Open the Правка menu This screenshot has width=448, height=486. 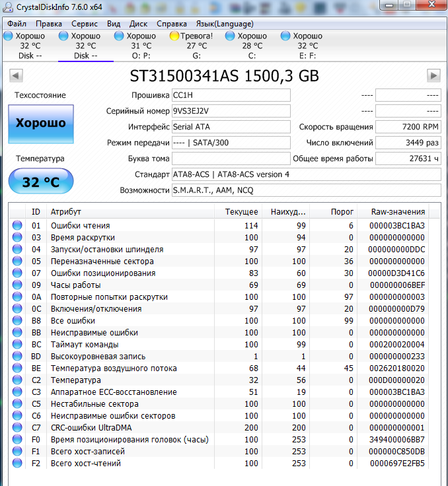(49, 24)
